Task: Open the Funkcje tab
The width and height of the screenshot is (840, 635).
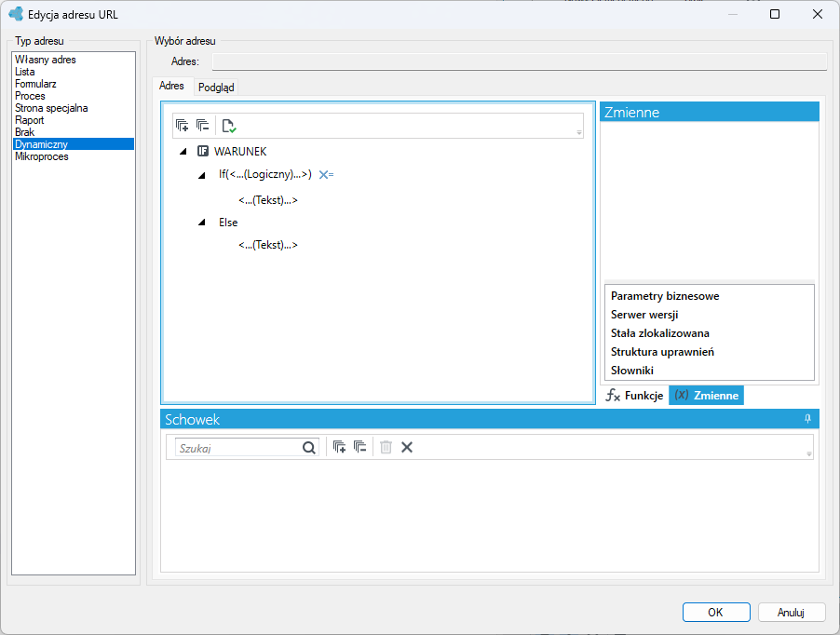Action: tap(634, 396)
